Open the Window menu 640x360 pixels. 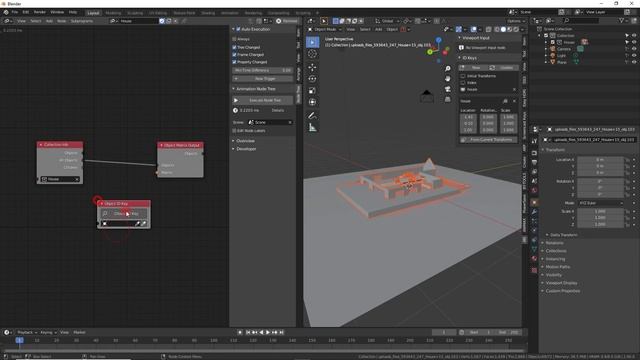click(57, 13)
